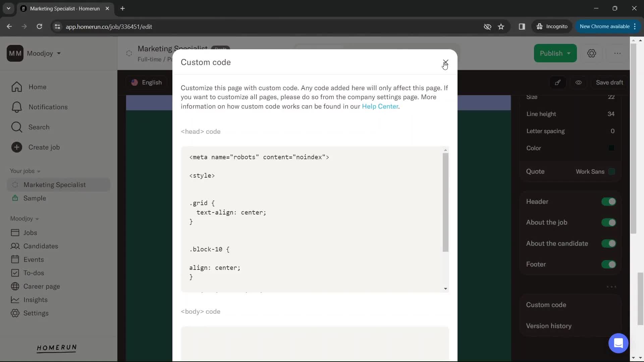Close the Custom code dialog
644x362 pixels.
coord(445,62)
